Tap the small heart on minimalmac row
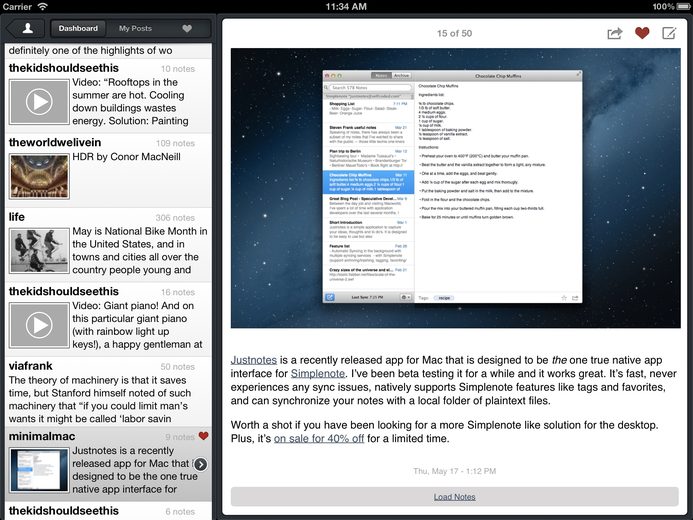The image size is (693, 520). point(203,436)
